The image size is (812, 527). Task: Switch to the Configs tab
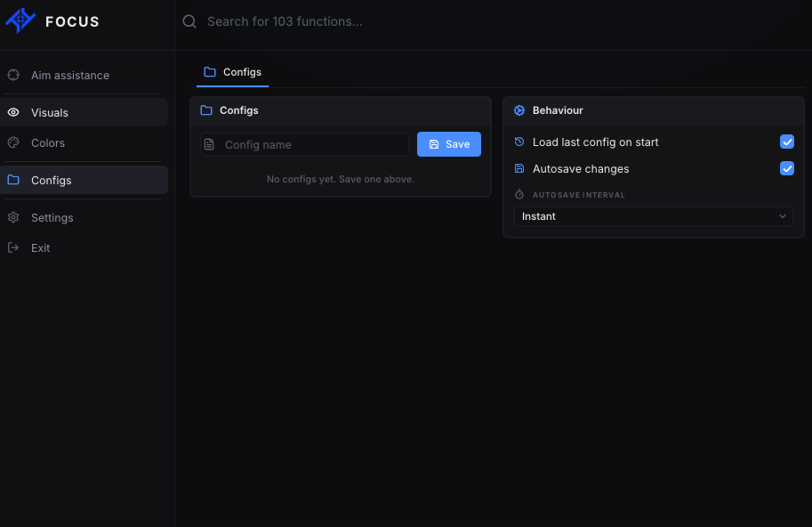(x=232, y=72)
